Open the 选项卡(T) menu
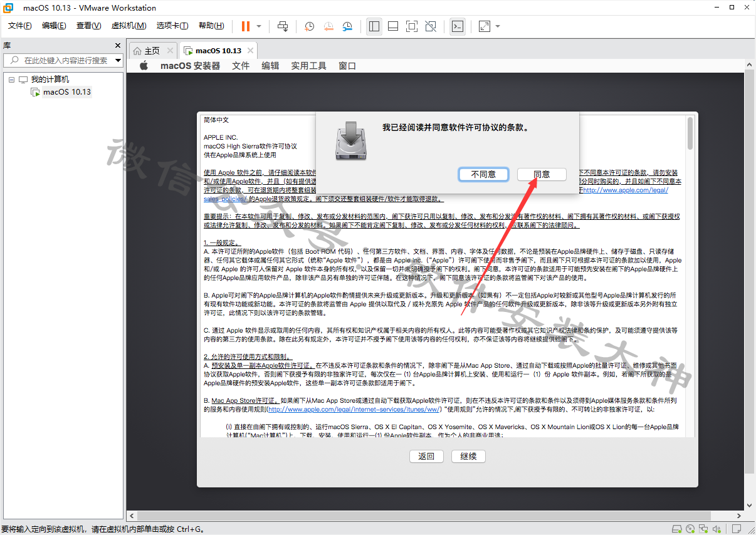Screen dimensions: 756x535 tap(172, 26)
